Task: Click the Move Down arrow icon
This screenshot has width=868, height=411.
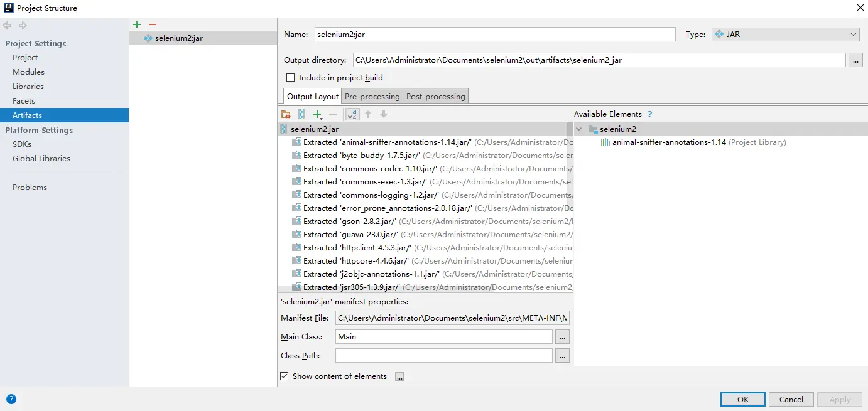Action: (x=383, y=114)
